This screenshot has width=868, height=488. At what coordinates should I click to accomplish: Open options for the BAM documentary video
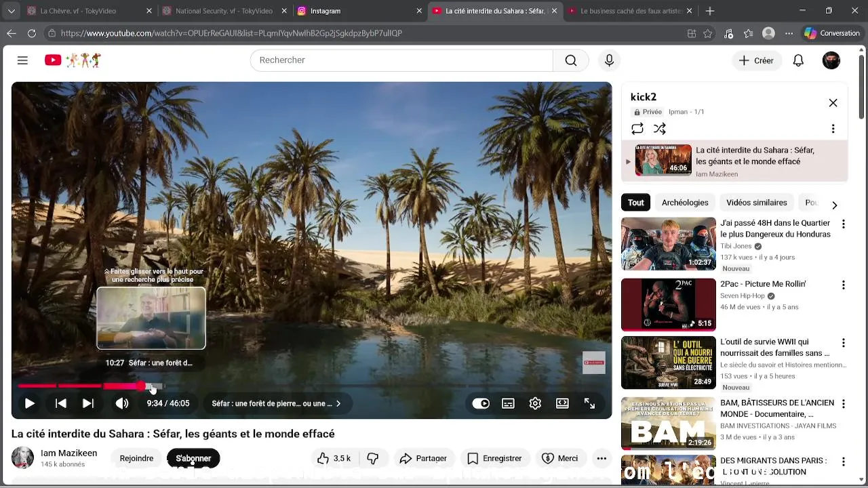coord(844,404)
